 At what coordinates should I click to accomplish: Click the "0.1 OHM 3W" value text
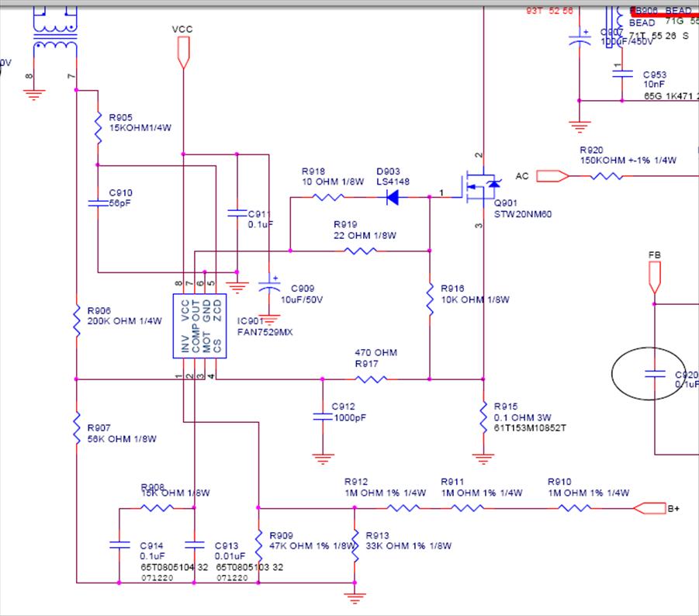point(522,417)
